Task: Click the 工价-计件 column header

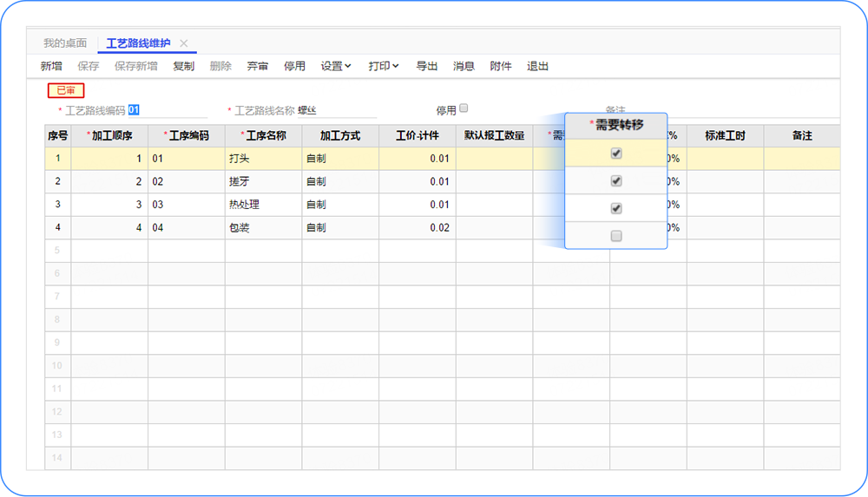Action: [x=418, y=135]
